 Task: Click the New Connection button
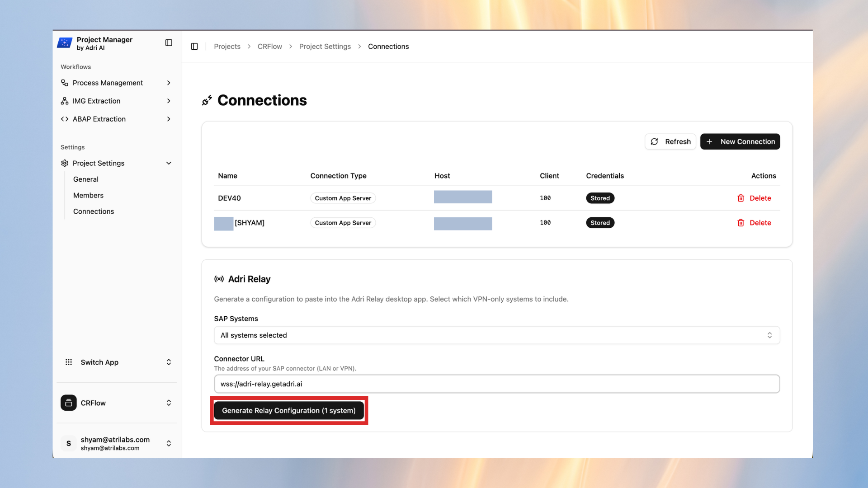(740, 141)
